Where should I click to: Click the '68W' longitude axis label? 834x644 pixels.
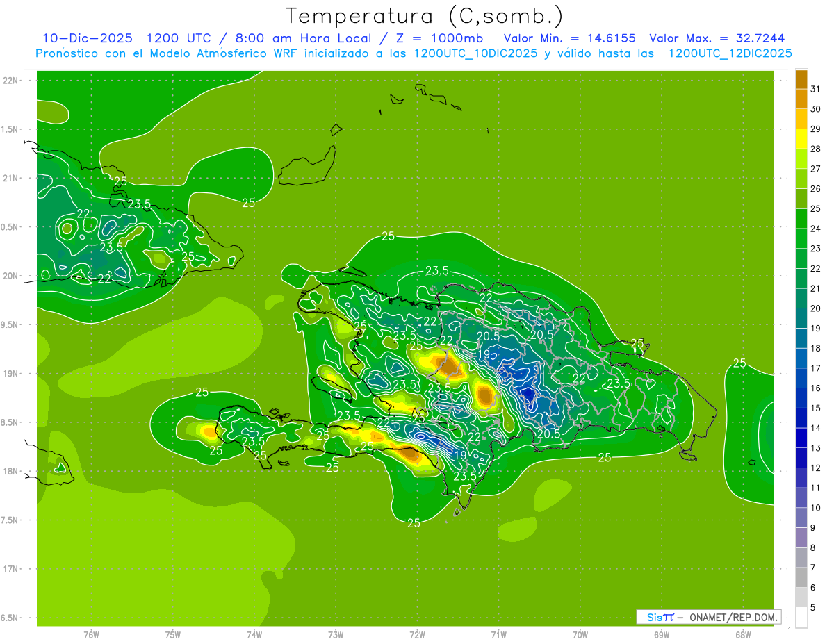tap(743, 634)
